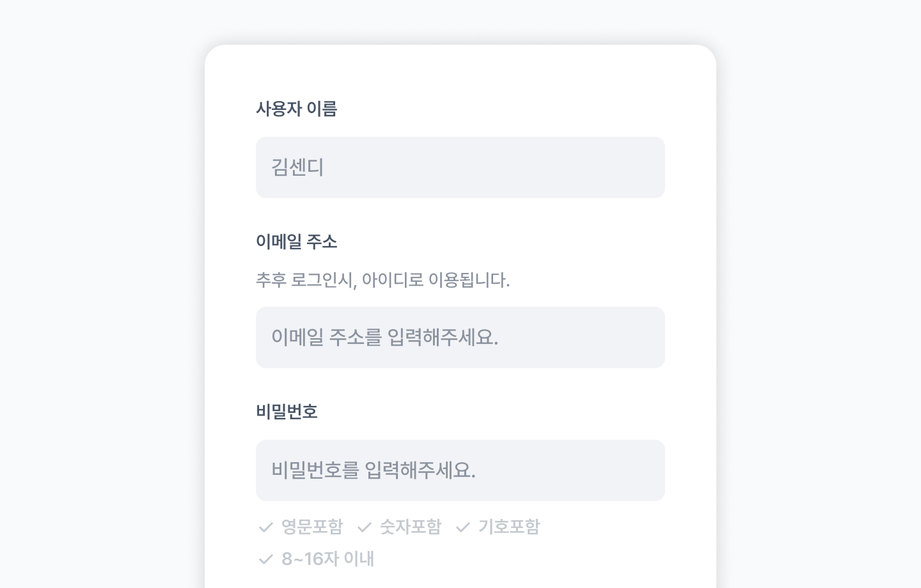Click the 이메일 주소를 입력해주세요. placeholder text
Image resolution: width=921 pixels, height=588 pixels.
tap(384, 337)
